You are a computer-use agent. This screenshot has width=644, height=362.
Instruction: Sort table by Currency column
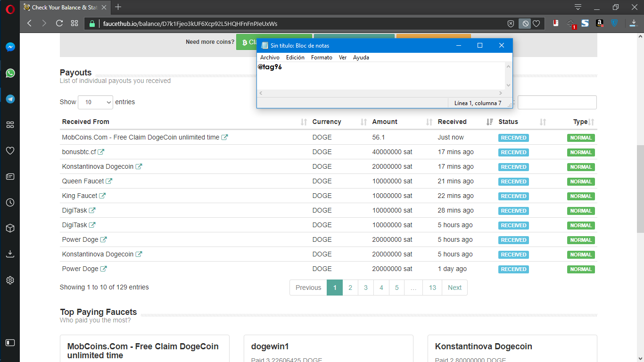click(339, 122)
